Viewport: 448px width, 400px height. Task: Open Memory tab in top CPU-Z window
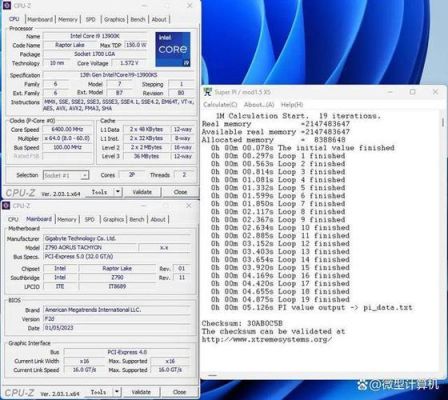[68, 20]
